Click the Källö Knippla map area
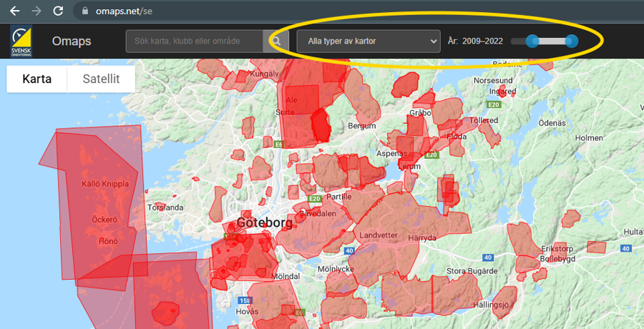The width and height of the screenshot is (644, 329). tap(105, 184)
